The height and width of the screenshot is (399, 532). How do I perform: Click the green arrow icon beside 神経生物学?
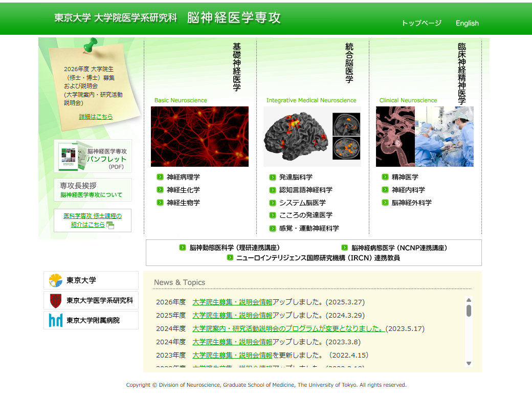(x=160, y=203)
